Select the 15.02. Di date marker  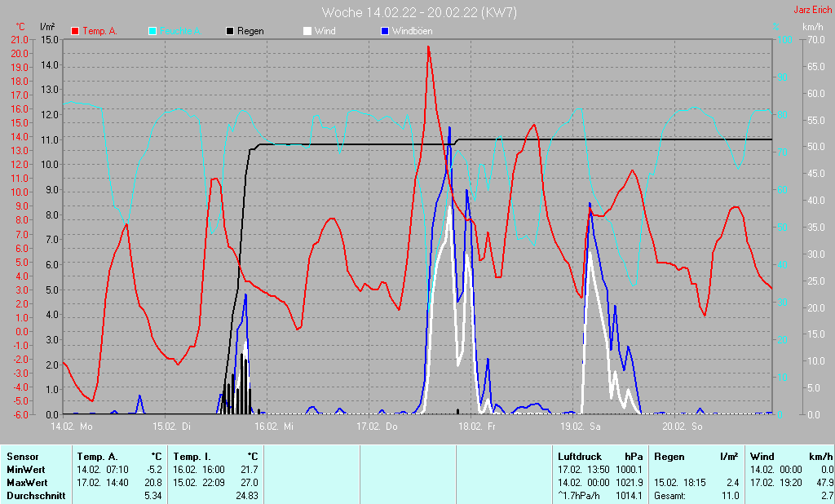coord(173,427)
